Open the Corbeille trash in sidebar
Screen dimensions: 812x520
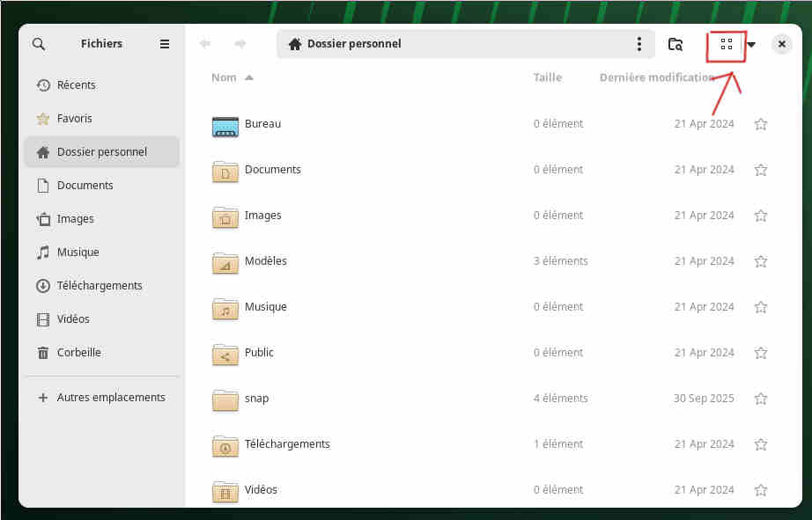click(78, 353)
